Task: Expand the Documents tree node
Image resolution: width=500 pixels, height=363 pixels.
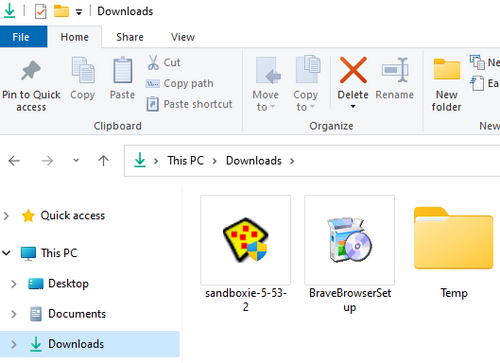Action: point(14,314)
